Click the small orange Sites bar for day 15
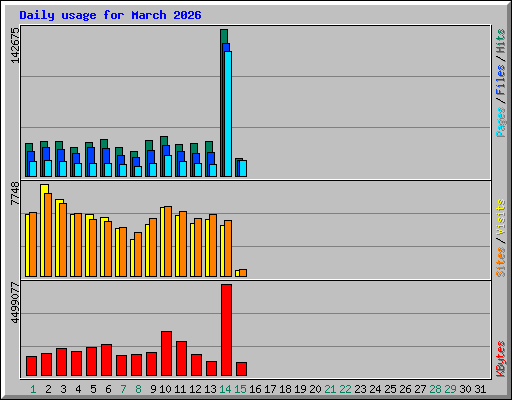 point(243,273)
